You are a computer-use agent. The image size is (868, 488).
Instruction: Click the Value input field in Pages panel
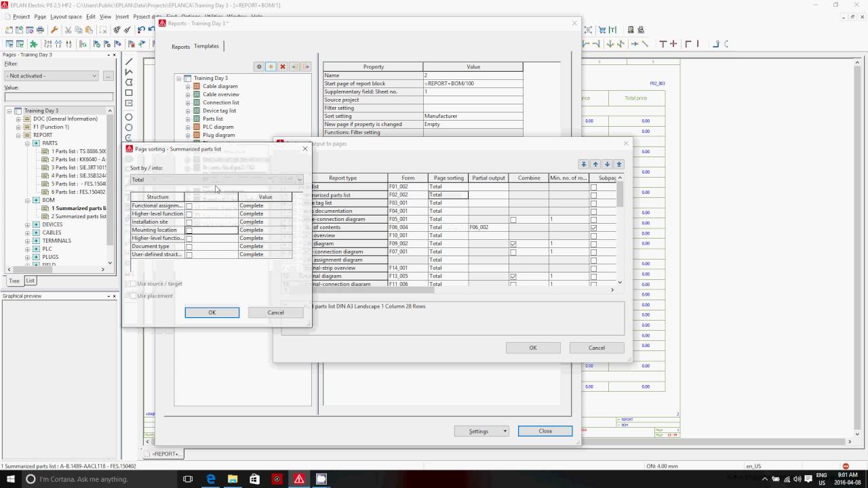click(x=58, y=97)
